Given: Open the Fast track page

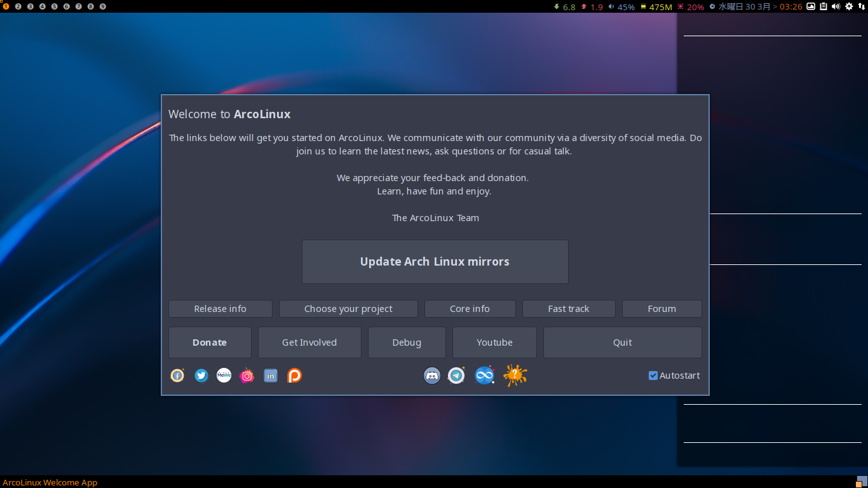Looking at the screenshot, I should 569,309.
